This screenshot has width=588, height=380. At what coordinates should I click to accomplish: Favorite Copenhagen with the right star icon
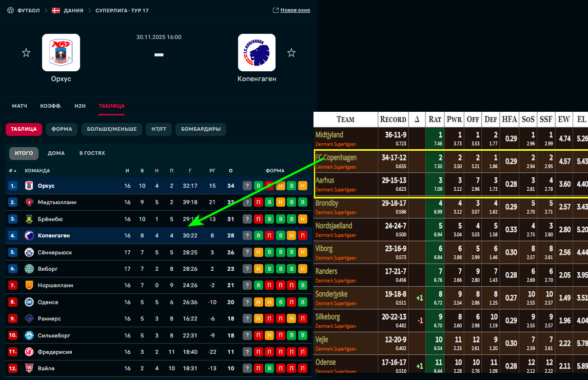tap(291, 53)
